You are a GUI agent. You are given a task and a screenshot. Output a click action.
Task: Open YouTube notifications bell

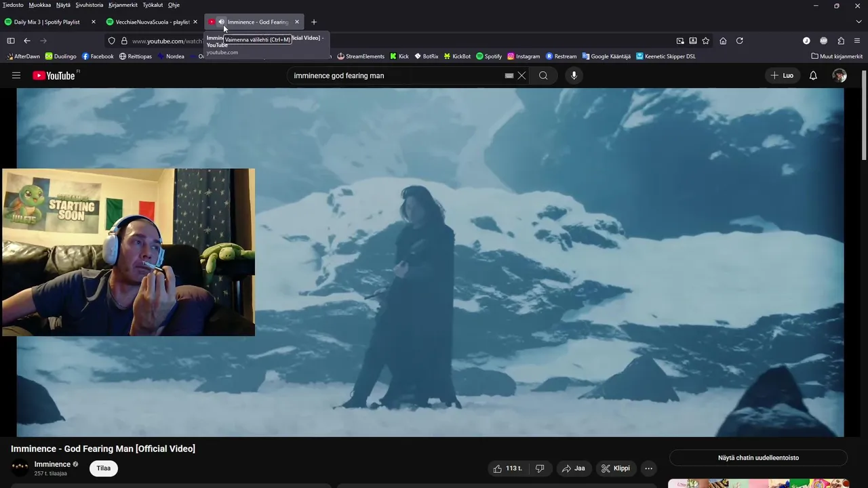813,75
